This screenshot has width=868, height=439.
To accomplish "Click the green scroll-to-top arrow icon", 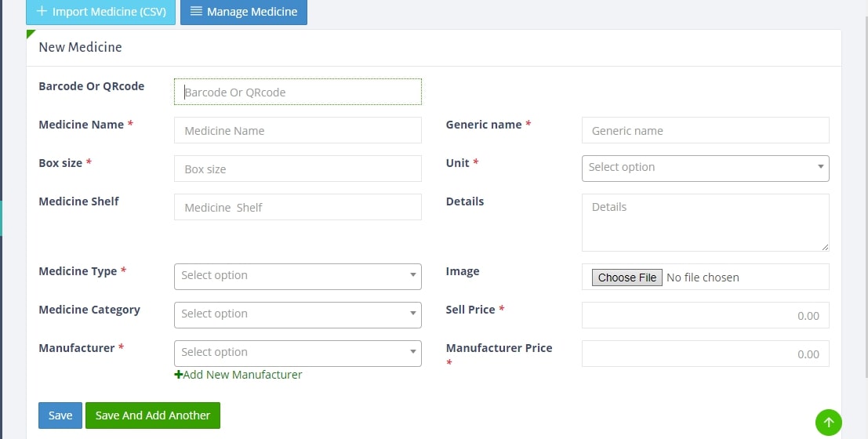I will pyautogui.click(x=828, y=423).
